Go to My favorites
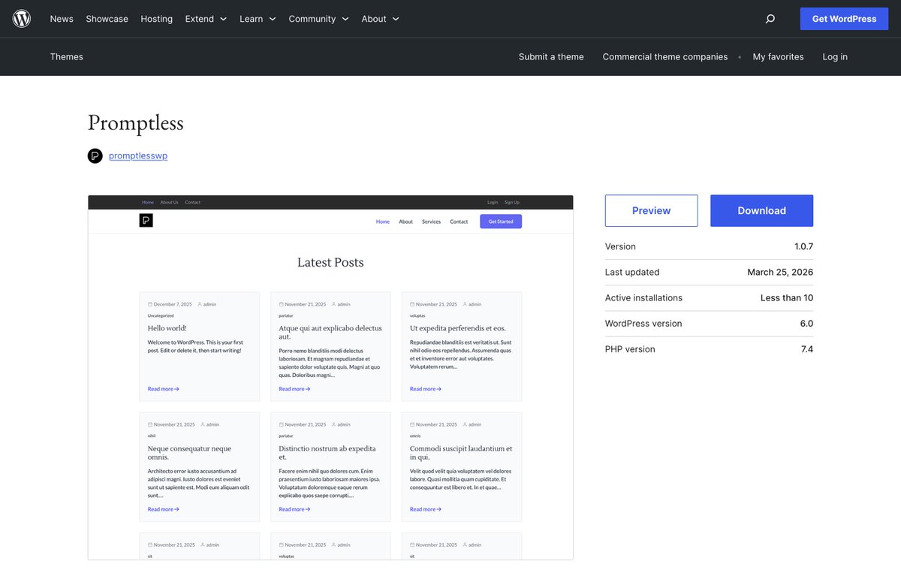The width and height of the screenshot is (901, 588). 778,57
